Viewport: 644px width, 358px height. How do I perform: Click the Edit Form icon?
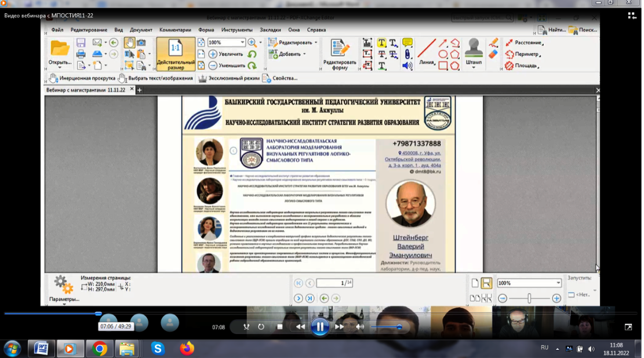[340, 49]
